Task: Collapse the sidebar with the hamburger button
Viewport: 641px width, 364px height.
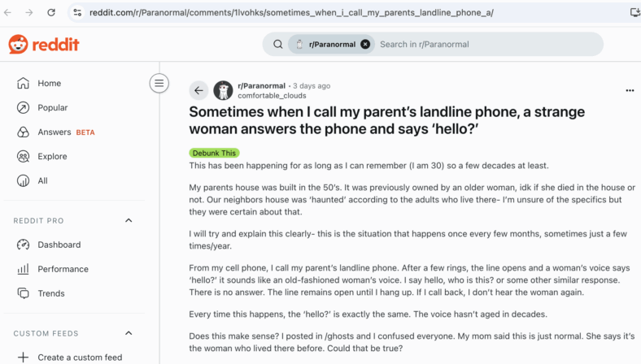Action: pyautogui.click(x=159, y=84)
